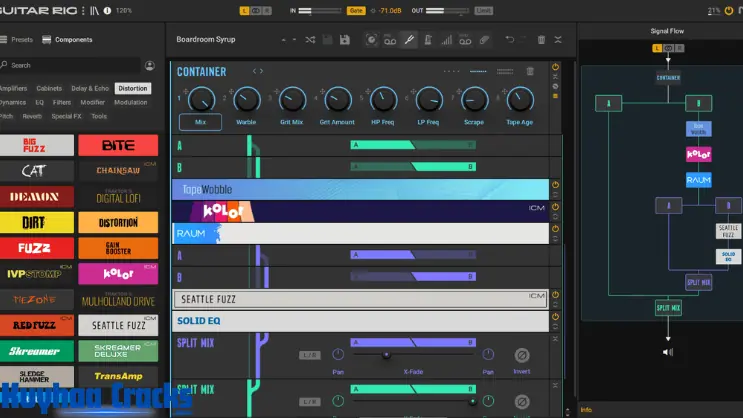Toggle the output Limit button
The image size is (743, 418).
(484, 10)
